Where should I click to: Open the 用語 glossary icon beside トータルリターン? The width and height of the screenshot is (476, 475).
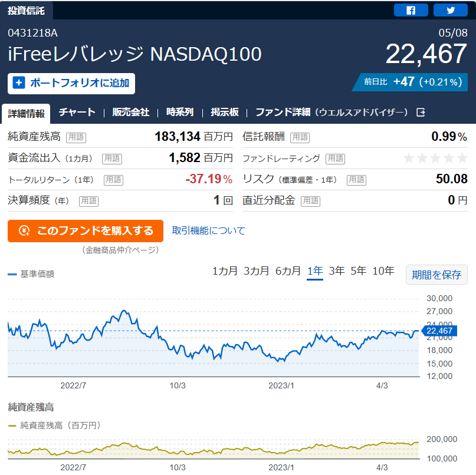113,180
